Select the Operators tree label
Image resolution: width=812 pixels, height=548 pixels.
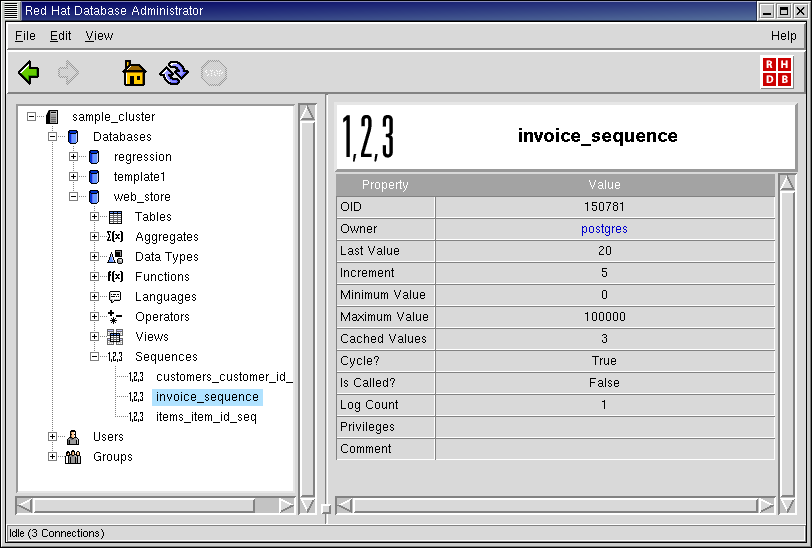pyautogui.click(x=162, y=317)
